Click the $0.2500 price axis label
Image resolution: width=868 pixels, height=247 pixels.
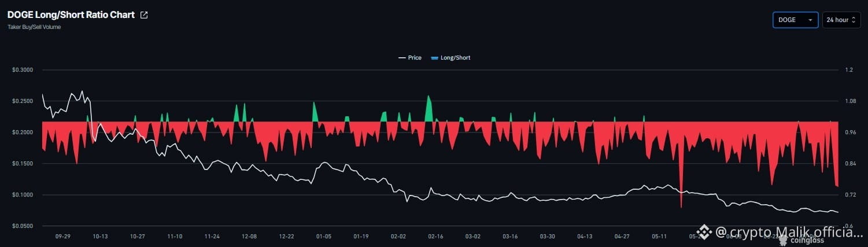coord(22,101)
